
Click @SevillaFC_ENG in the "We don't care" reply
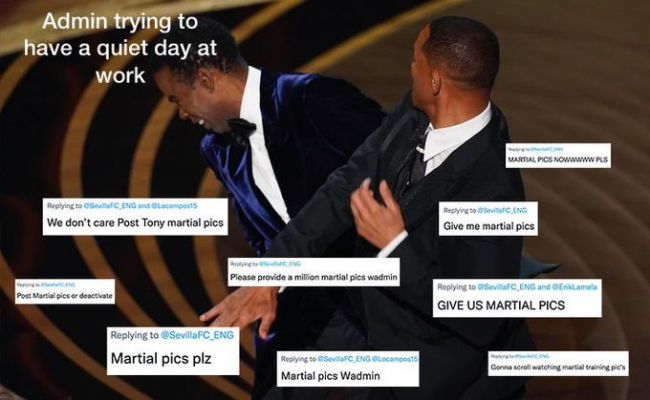110,206
